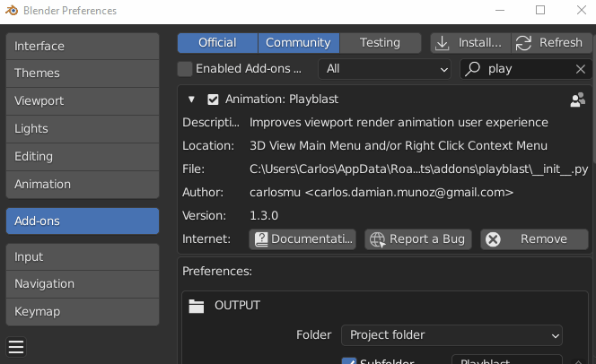This screenshot has width=596, height=364.
Task: Click the Blender logo icon in title bar
Action: point(12,10)
